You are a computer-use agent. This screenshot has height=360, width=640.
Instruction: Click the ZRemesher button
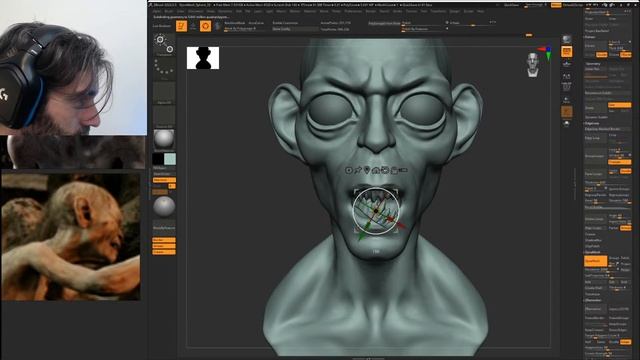pos(596,309)
